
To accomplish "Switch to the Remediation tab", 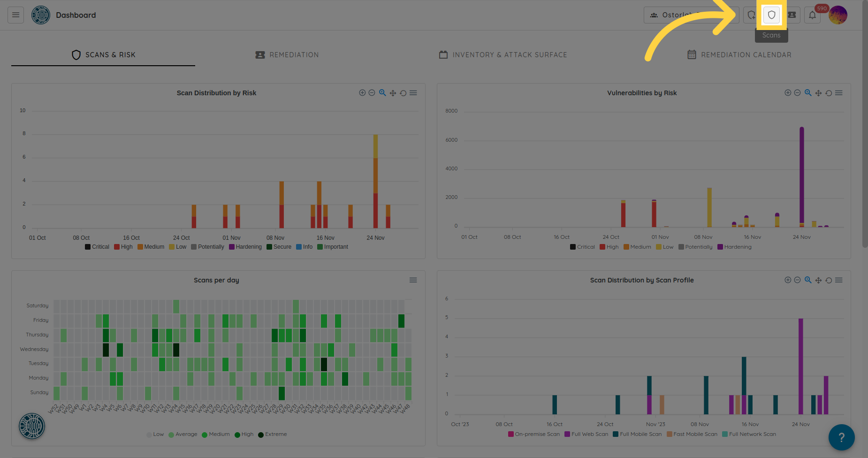I will tap(287, 55).
